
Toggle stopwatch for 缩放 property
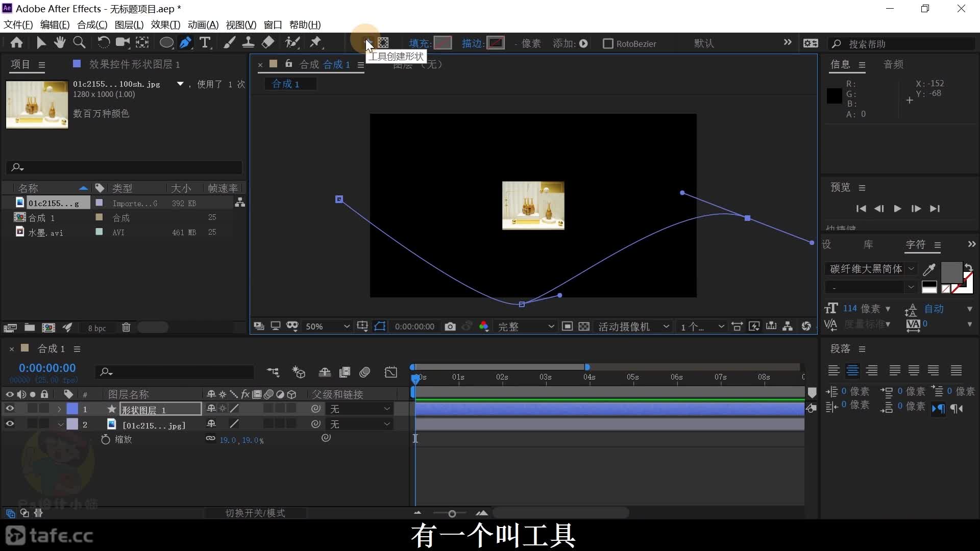coord(106,439)
